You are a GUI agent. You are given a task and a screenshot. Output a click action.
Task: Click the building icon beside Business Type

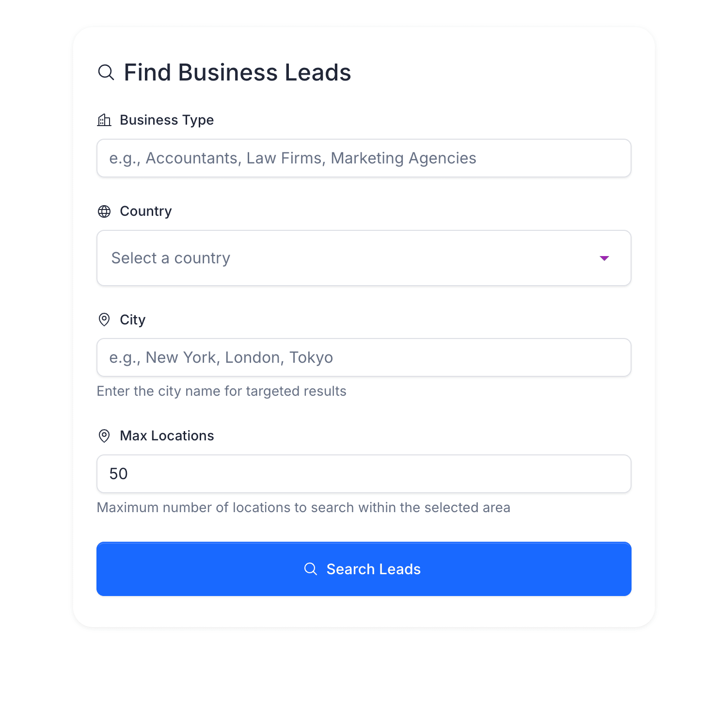[x=104, y=120]
